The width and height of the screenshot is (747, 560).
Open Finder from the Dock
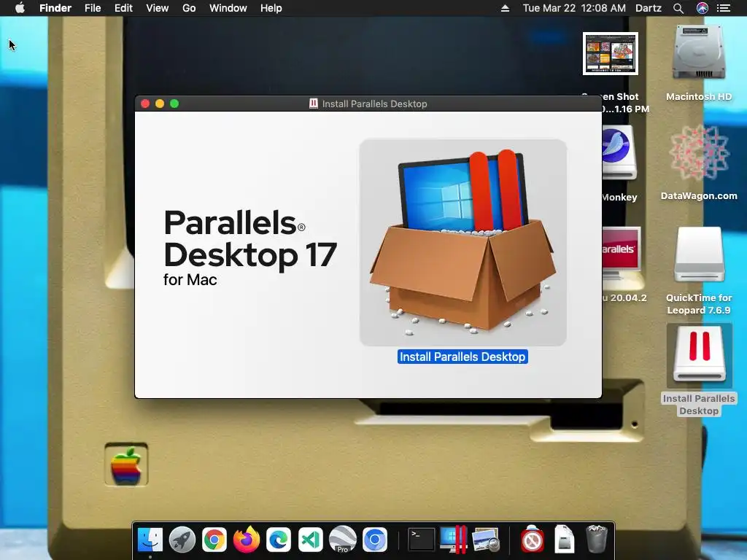click(x=150, y=540)
